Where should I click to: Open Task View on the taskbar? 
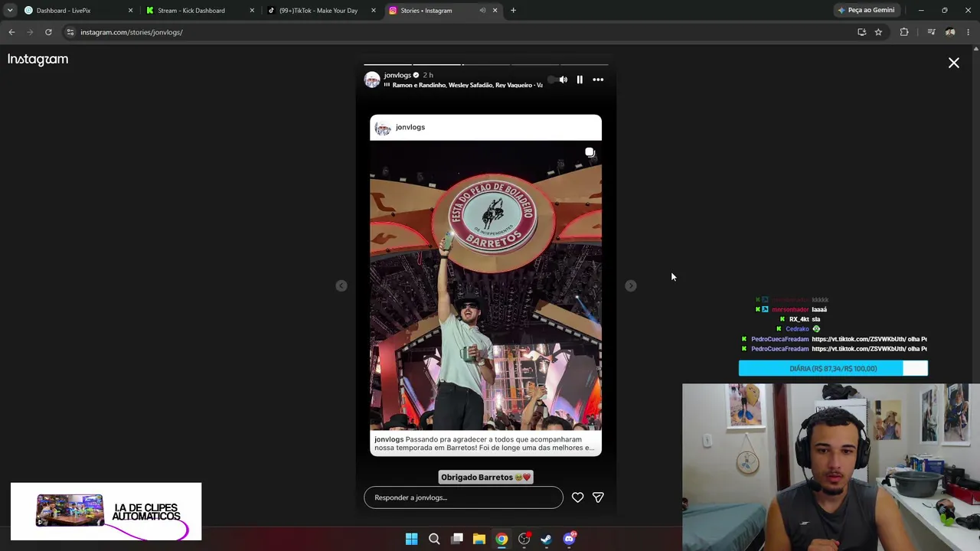457,539
